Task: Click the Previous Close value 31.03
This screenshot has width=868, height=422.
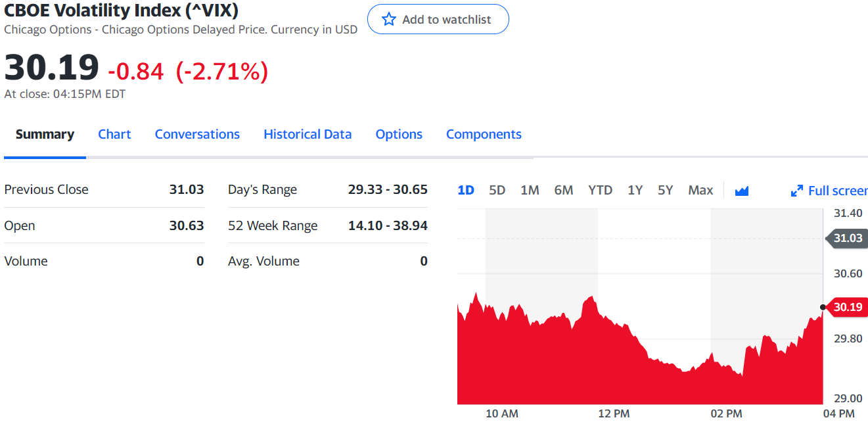Action: [x=187, y=189]
